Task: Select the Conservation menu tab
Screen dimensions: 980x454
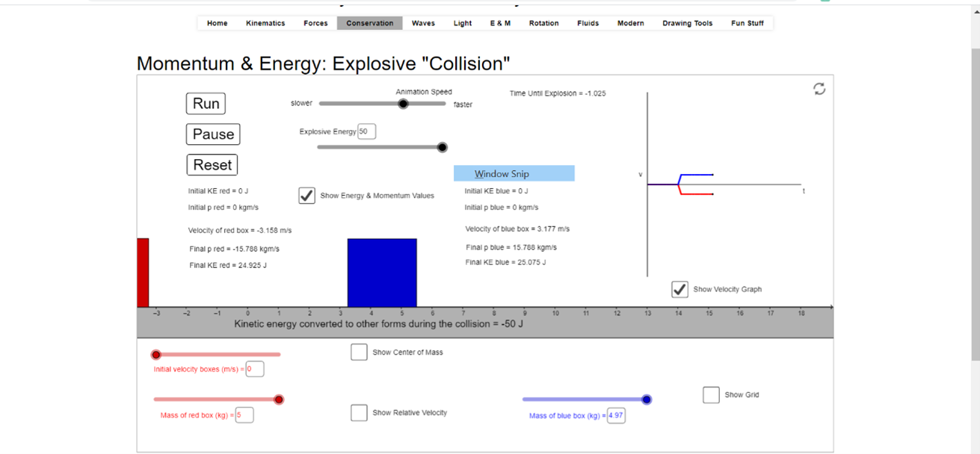Action: click(369, 23)
